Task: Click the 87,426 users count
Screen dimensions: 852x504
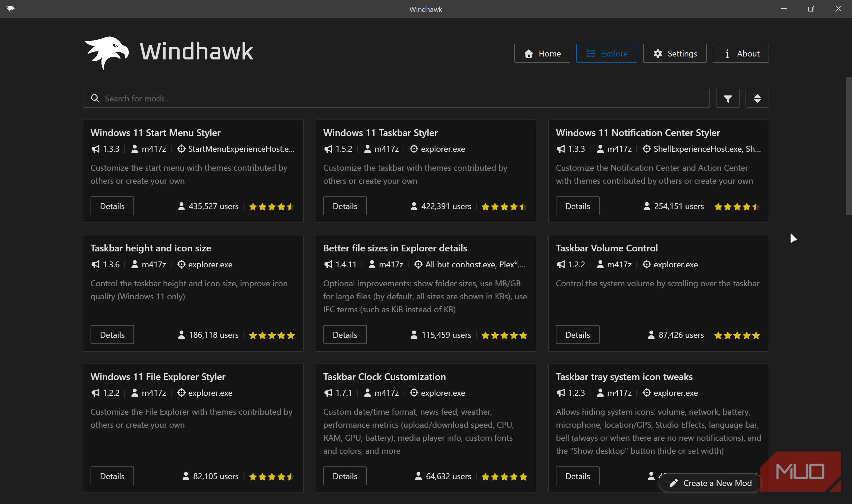Action: coord(676,335)
